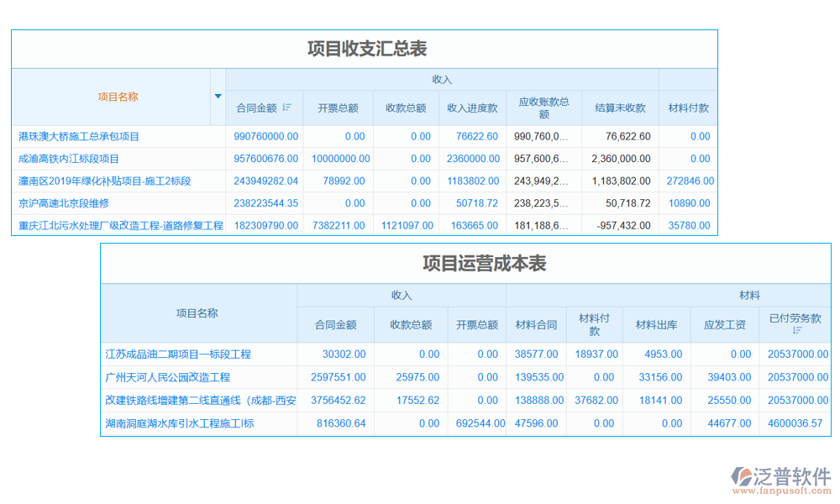840x504 pixels.
Task: Click the 潼南区2019年绿化补贴项目 link
Action: [105, 180]
